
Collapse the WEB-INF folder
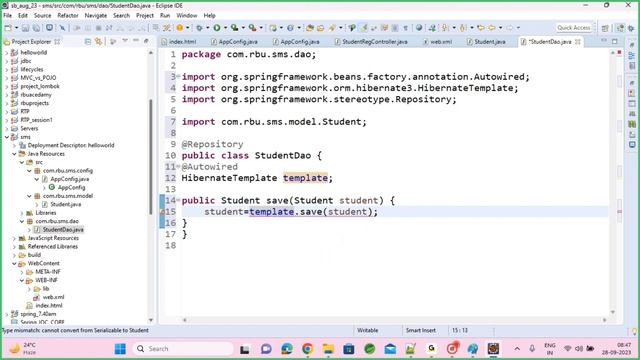coord(22,280)
